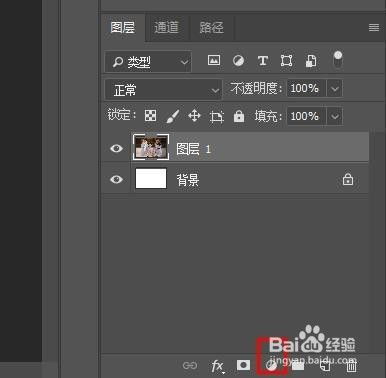Filter for shape layers icon
386x378 pixels.
coord(287,61)
